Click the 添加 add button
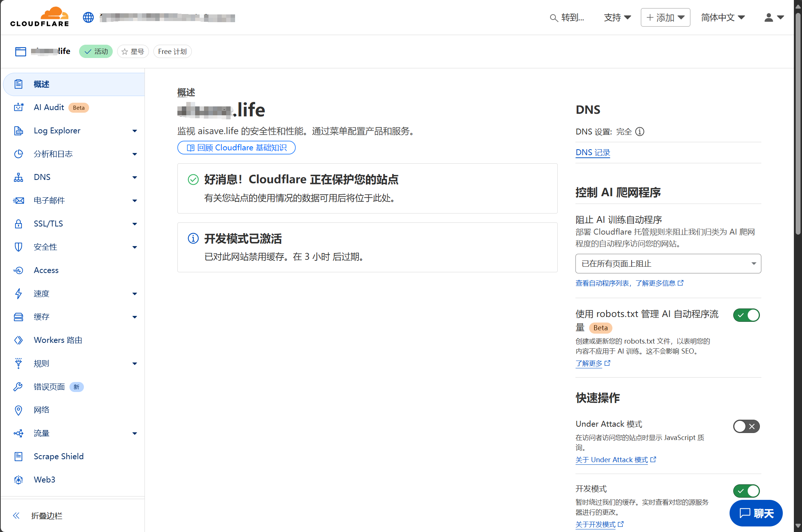The width and height of the screenshot is (802, 532). (x=665, y=17)
